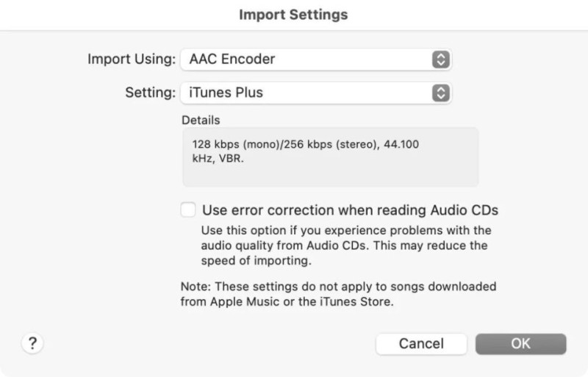Select the AAC Encoder text

(x=232, y=60)
